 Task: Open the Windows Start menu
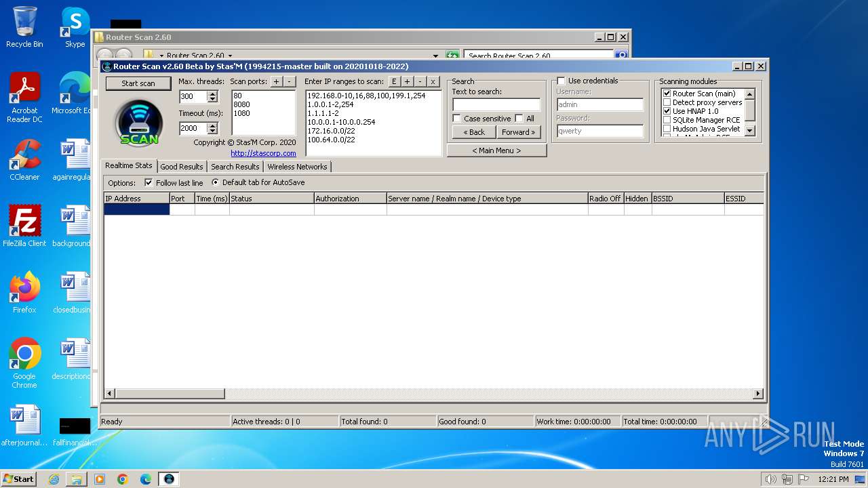19,479
